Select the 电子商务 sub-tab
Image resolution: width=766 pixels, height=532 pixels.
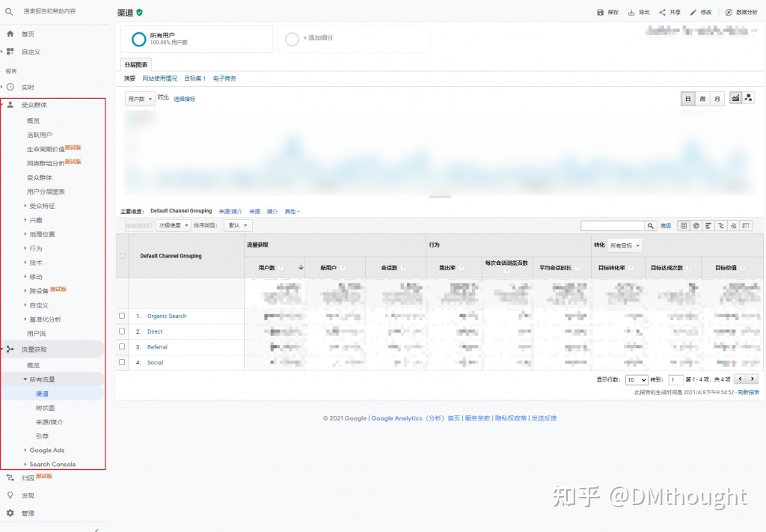pos(224,78)
